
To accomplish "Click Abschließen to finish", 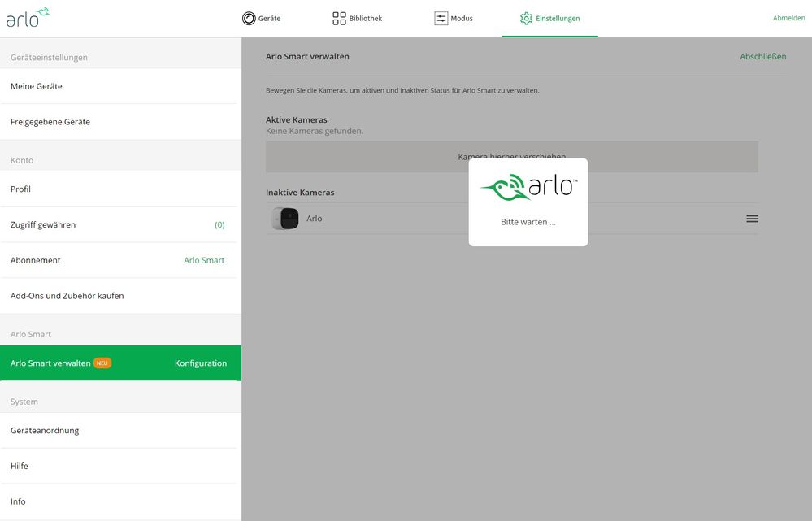I will (762, 56).
